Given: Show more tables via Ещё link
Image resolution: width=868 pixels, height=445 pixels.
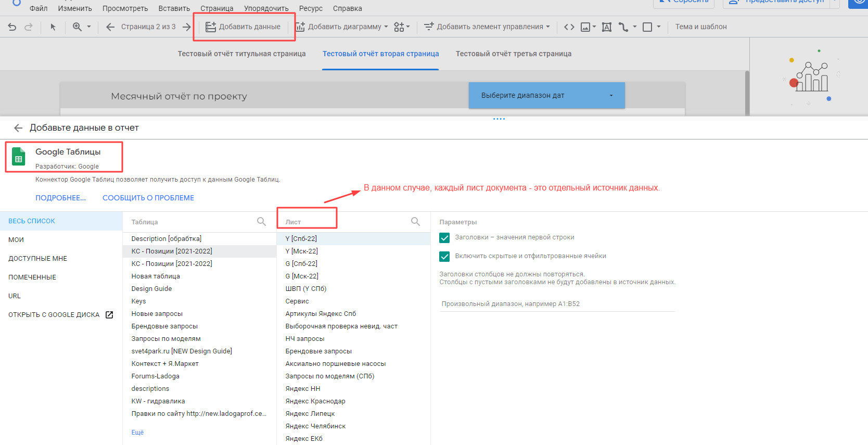Looking at the screenshot, I should click(x=137, y=433).
